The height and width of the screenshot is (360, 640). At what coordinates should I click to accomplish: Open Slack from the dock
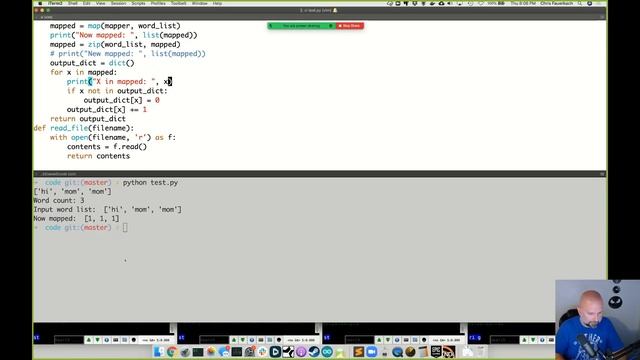pyautogui.click(x=262, y=351)
